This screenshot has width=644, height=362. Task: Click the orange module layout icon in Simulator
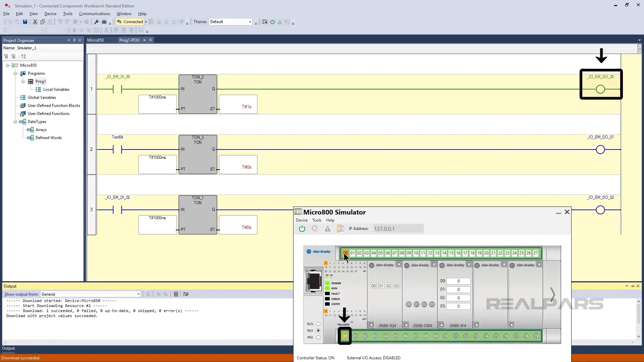[x=340, y=229]
